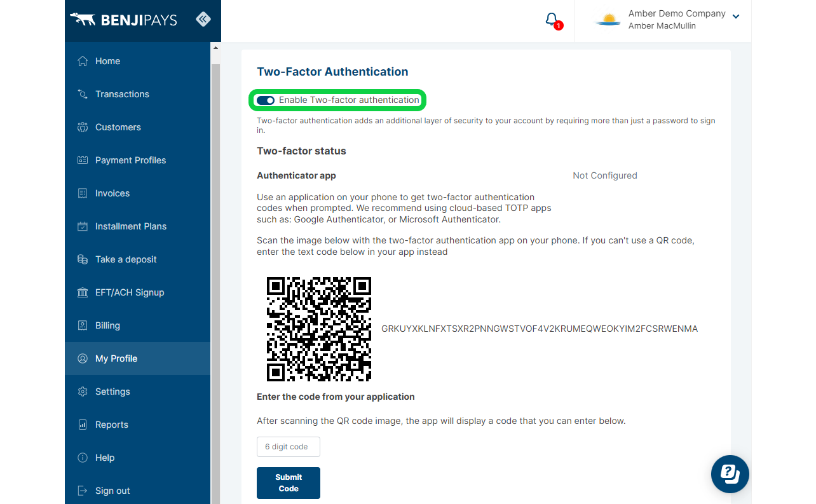Click the two-factor QR code image
This screenshot has height=504, width=816.
coord(319,329)
